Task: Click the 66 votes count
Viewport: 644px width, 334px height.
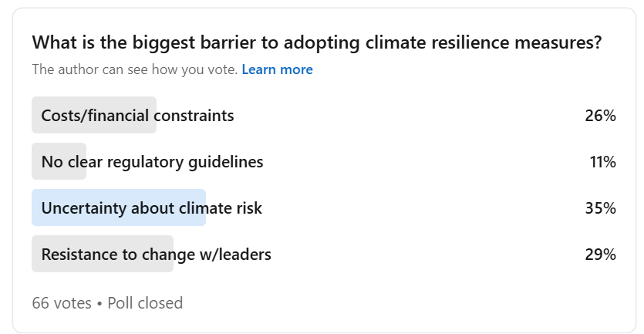Action: [x=62, y=302]
